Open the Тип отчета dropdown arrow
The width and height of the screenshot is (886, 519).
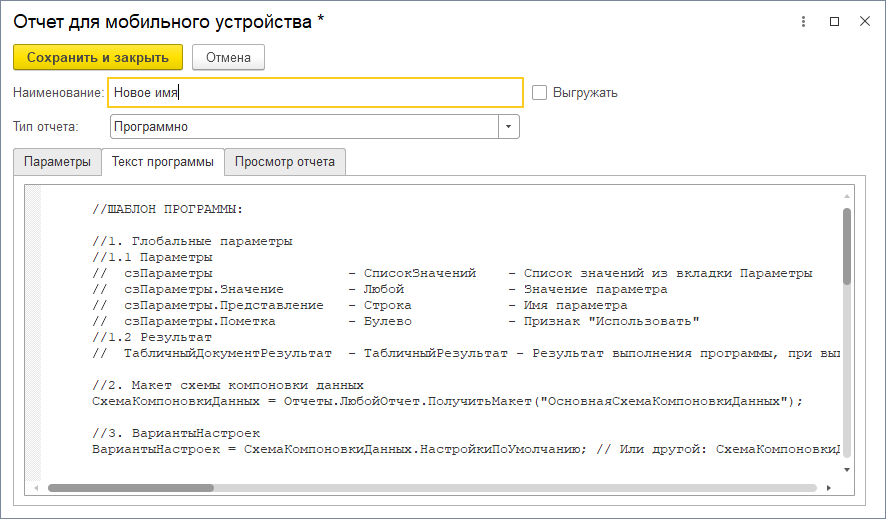[x=509, y=127]
